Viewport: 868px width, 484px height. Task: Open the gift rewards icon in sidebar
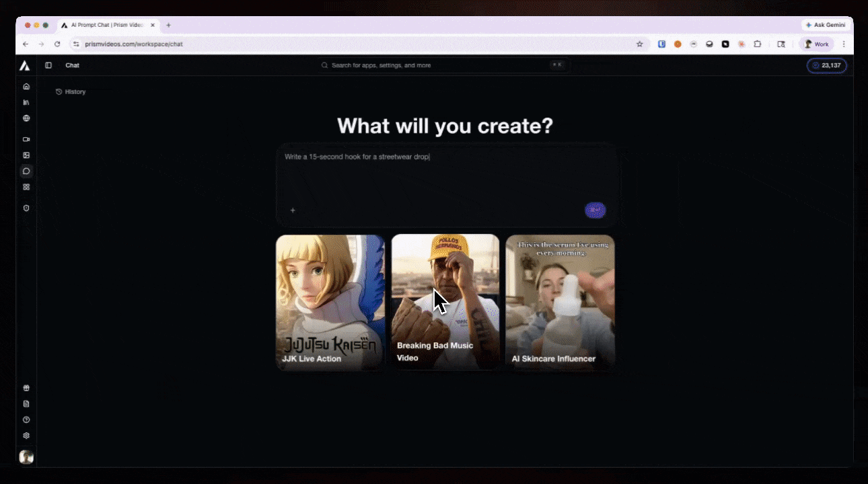(26, 388)
